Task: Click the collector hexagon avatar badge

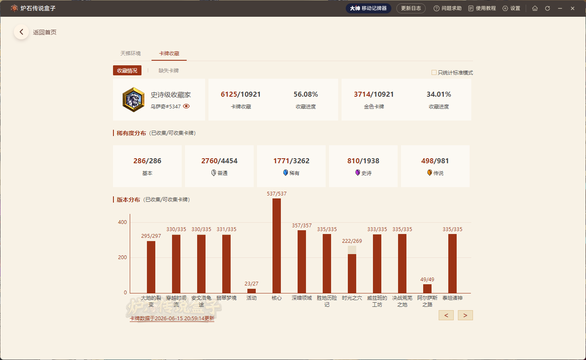Action: (x=133, y=99)
